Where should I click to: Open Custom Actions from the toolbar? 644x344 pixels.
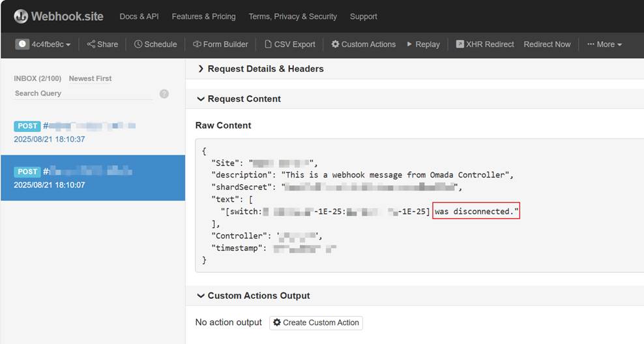(x=364, y=44)
